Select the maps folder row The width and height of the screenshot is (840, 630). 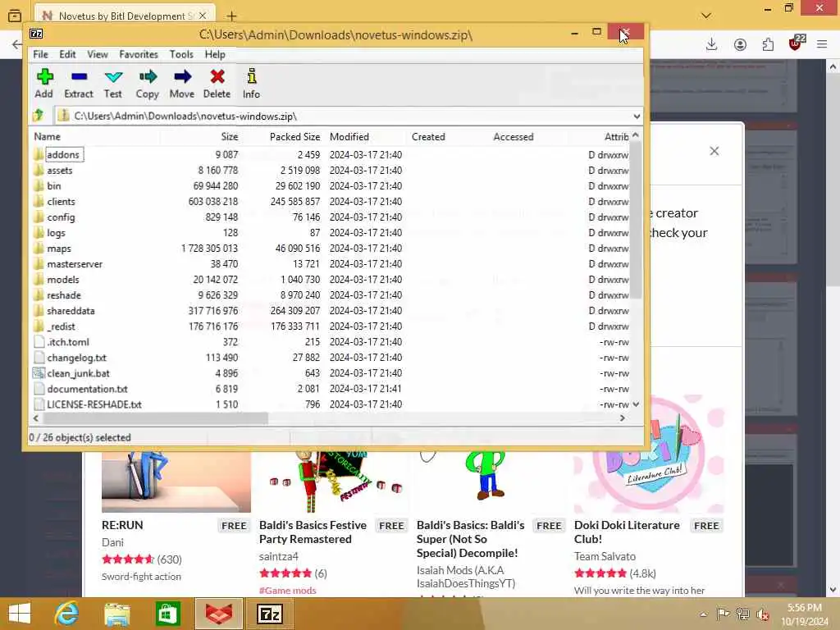click(331, 249)
